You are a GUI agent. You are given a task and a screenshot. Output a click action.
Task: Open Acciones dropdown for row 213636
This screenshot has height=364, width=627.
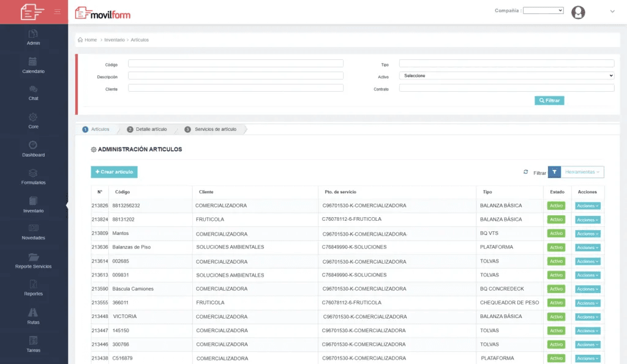click(x=587, y=247)
